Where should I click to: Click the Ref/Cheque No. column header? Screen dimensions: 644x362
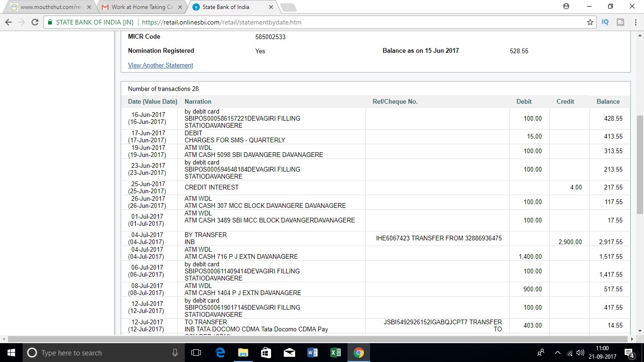(x=395, y=101)
